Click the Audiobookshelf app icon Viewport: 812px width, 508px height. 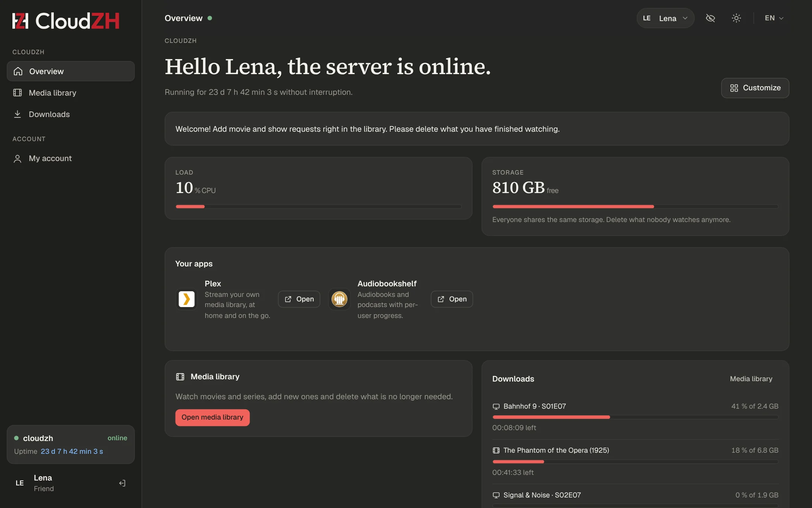(x=339, y=299)
